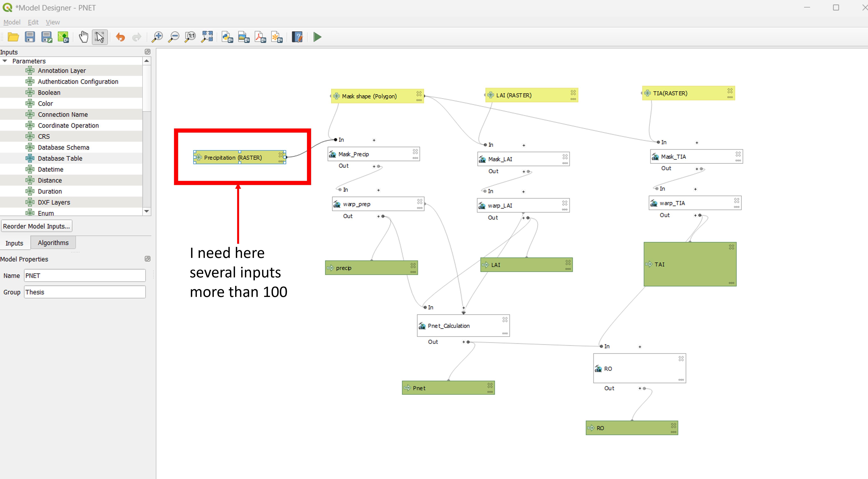Select the Group field containing Thesis

click(85, 292)
